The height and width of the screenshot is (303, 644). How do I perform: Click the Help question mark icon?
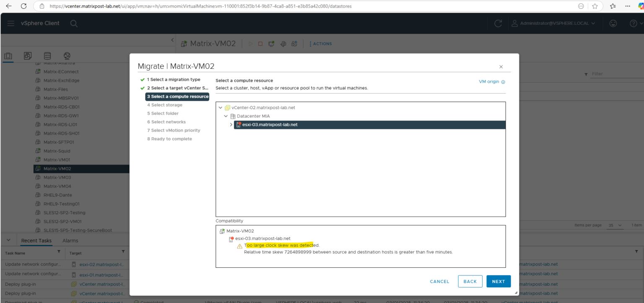tap(633, 23)
